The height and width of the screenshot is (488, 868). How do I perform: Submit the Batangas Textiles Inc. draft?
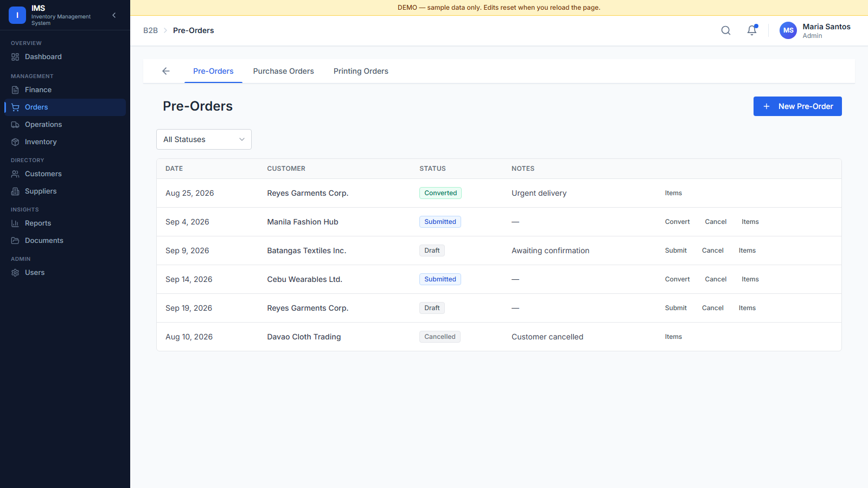pos(676,251)
